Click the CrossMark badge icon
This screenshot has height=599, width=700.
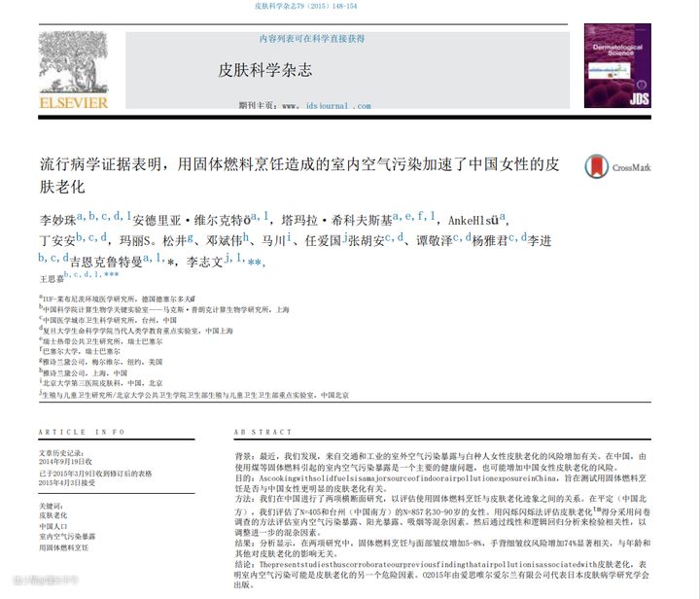click(596, 166)
